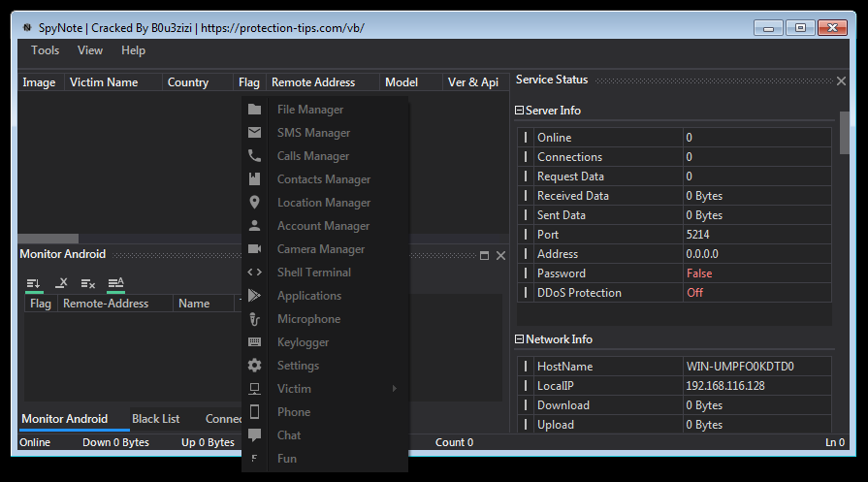Screen dimensions: 868x482
Task: Click the Country column header
Action: click(x=188, y=82)
